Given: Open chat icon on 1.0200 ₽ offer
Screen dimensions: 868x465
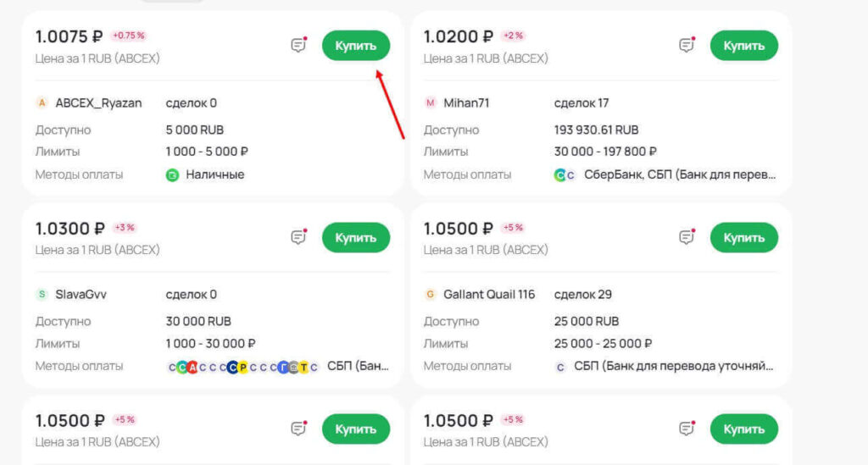Looking at the screenshot, I should click(686, 46).
